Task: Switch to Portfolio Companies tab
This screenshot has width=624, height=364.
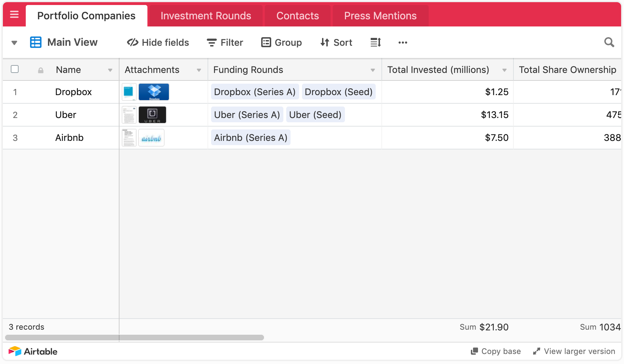Action: click(x=87, y=16)
